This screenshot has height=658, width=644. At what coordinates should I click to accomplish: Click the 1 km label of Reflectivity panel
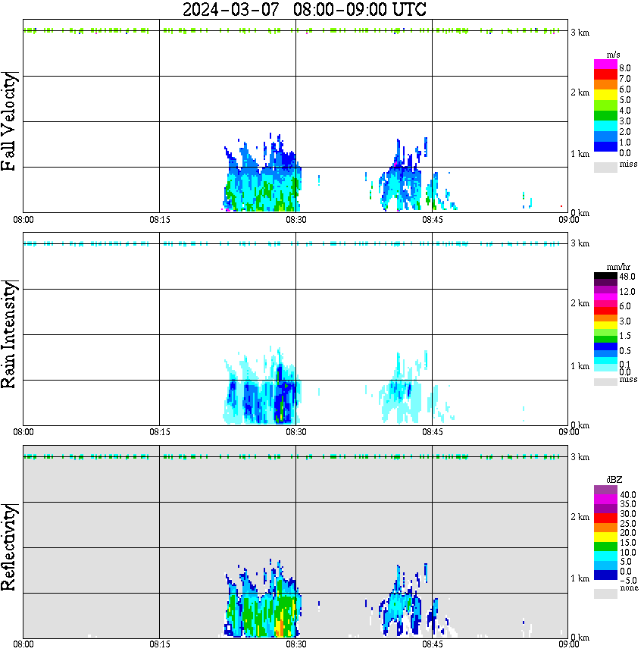(x=580, y=578)
